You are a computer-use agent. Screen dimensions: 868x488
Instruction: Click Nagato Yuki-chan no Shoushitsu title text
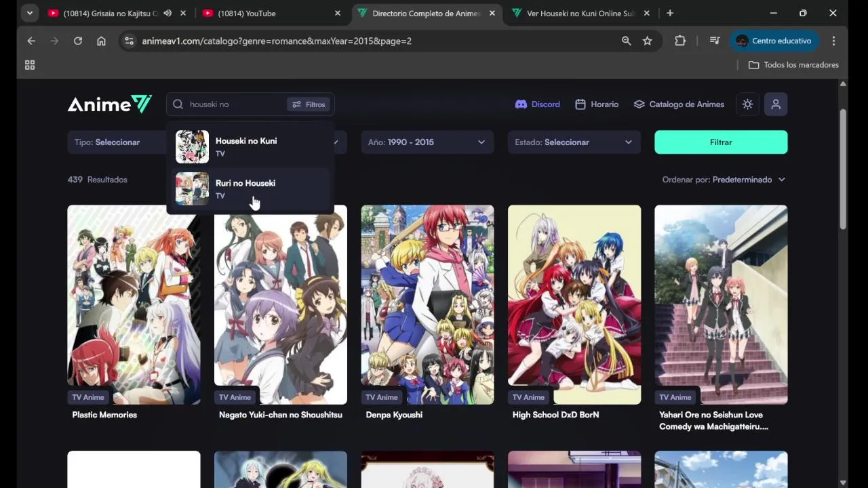click(x=281, y=415)
